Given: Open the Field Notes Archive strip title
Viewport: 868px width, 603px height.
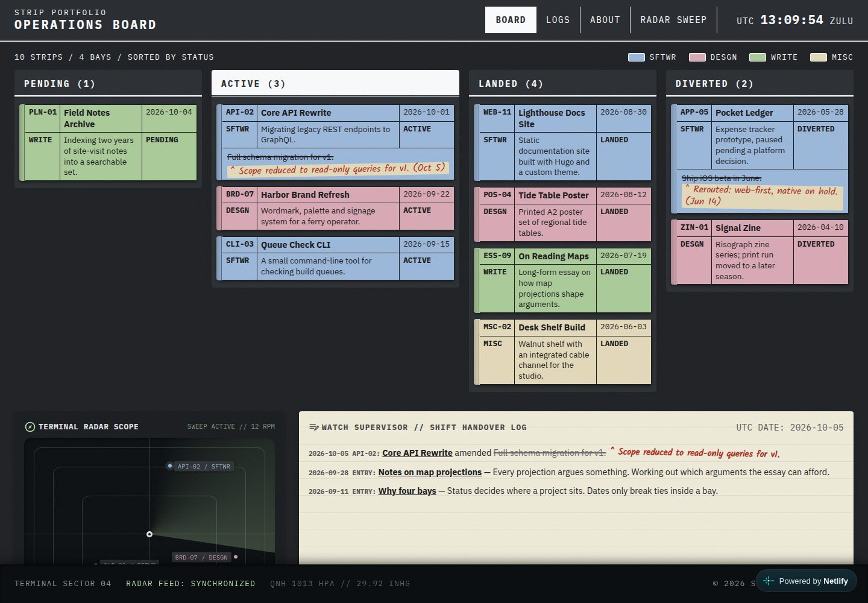Looking at the screenshot, I should (x=87, y=118).
